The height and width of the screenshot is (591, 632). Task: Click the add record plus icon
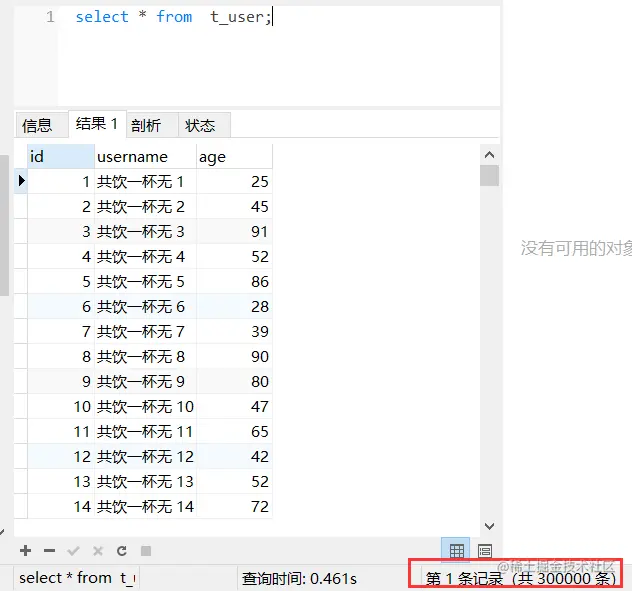pyautogui.click(x=25, y=550)
